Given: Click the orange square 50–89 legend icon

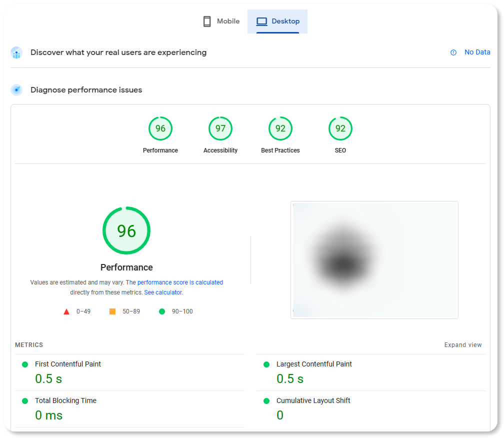Looking at the screenshot, I should tap(112, 311).
